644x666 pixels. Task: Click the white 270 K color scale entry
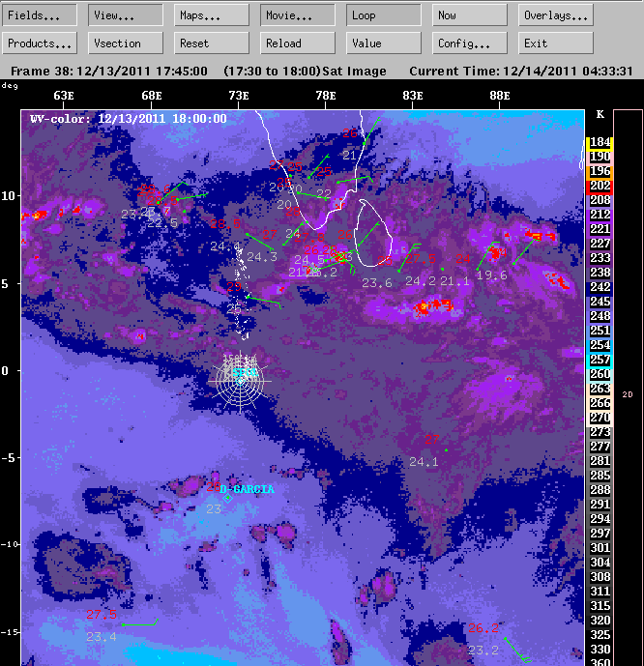[600, 418]
